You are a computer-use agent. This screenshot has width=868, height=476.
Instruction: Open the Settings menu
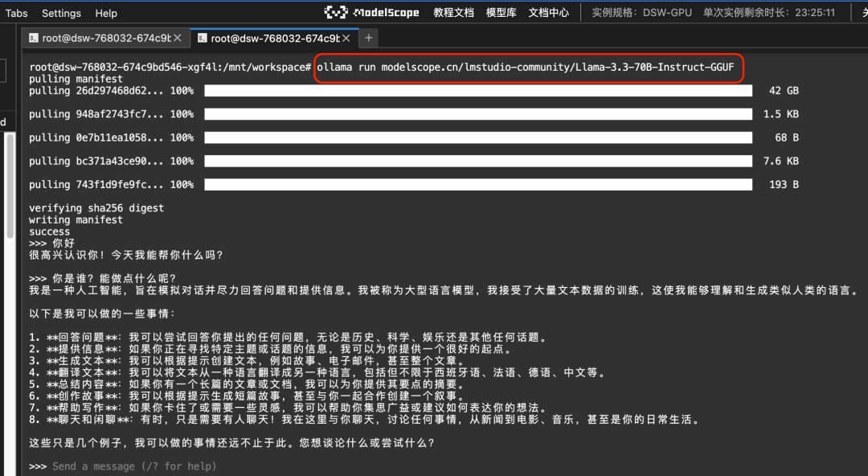click(61, 13)
